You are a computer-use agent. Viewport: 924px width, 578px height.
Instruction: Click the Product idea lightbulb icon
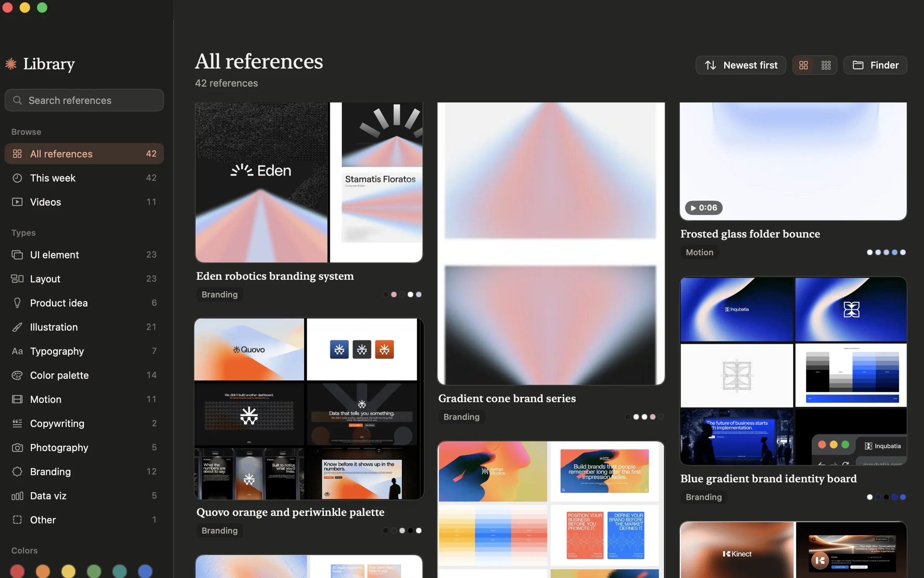pos(17,303)
